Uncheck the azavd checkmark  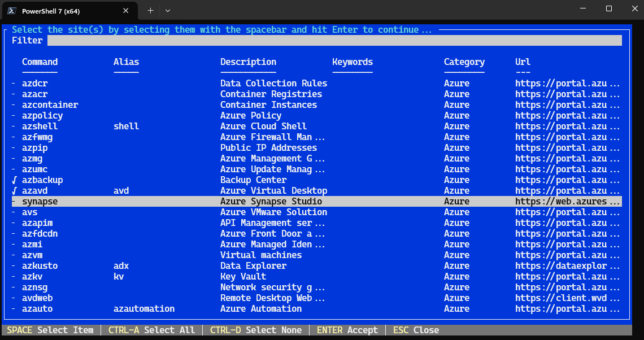click(14, 190)
